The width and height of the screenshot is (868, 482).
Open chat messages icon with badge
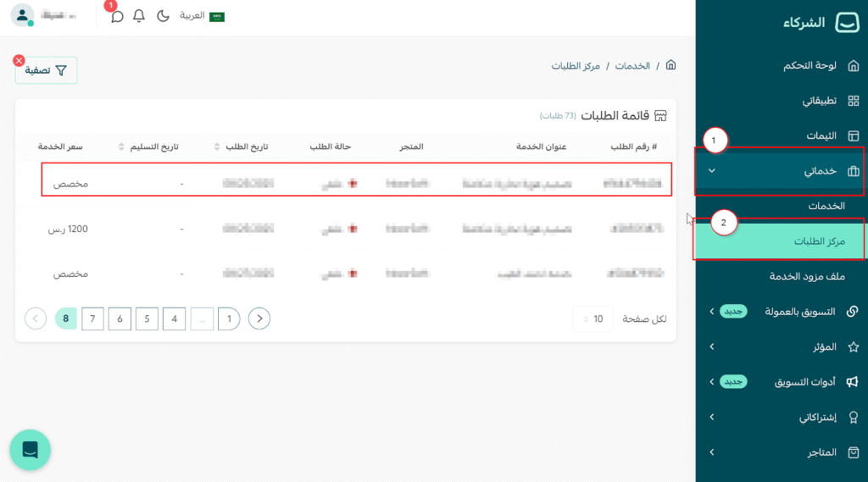tap(117, 16)
